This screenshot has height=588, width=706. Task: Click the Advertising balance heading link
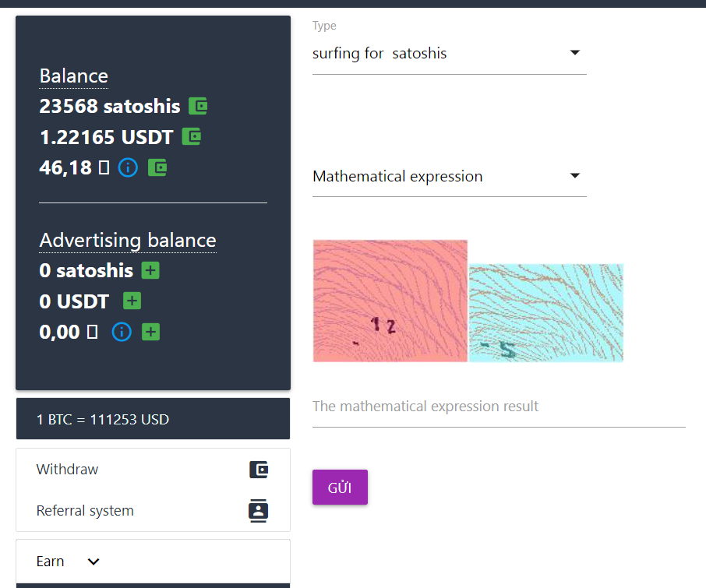tap(128, 240)
